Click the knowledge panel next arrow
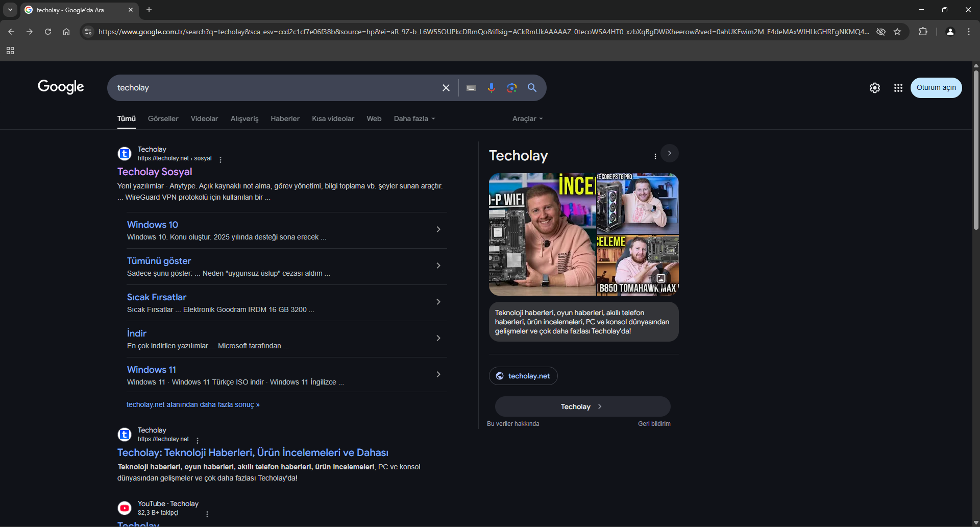This screenshot has width=980, height=527. coord(670,153)
